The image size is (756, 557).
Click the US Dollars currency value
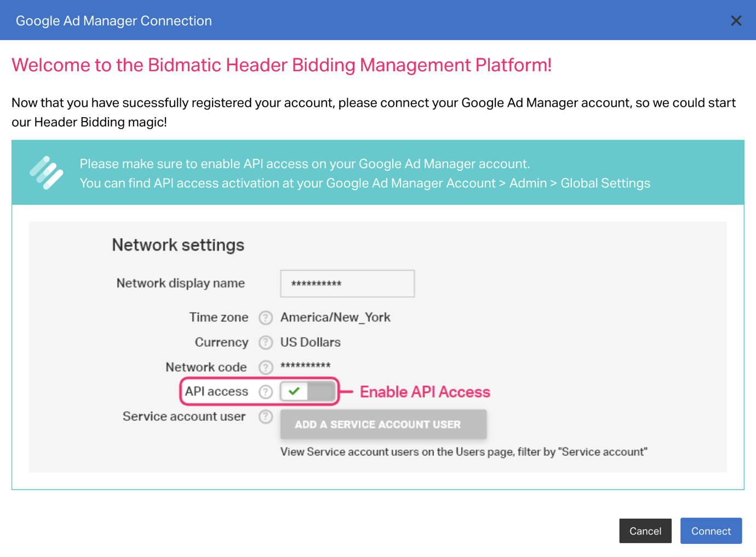tap(311, 342)
